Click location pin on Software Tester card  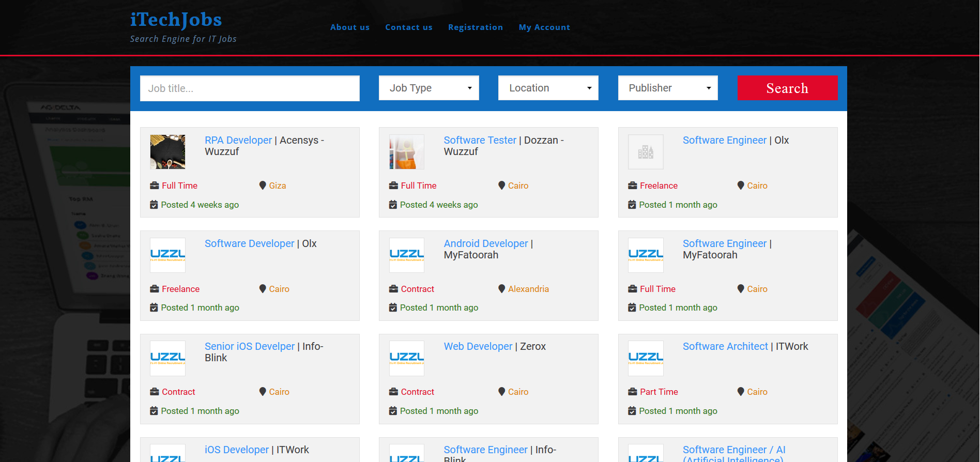[501, 186]
